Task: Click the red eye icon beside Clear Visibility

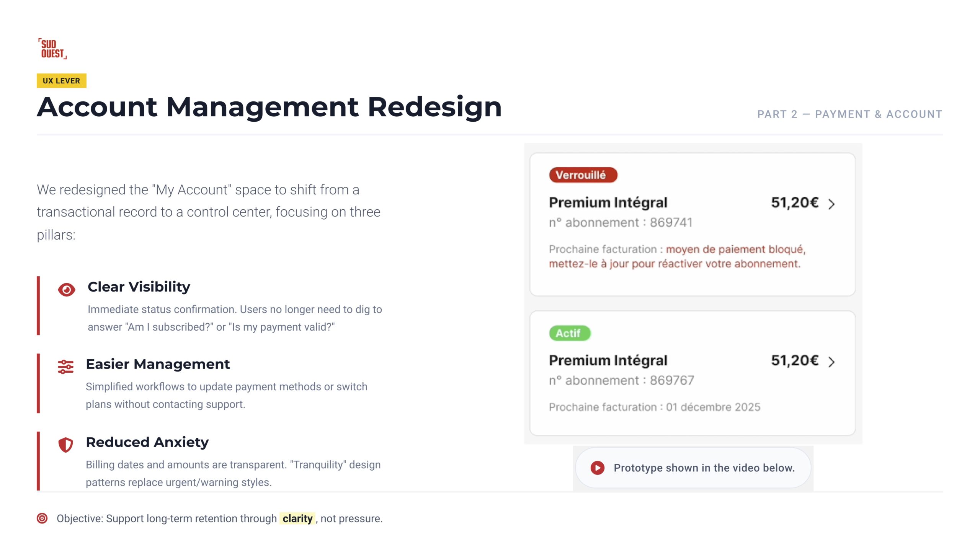Action: pos(67,290)
